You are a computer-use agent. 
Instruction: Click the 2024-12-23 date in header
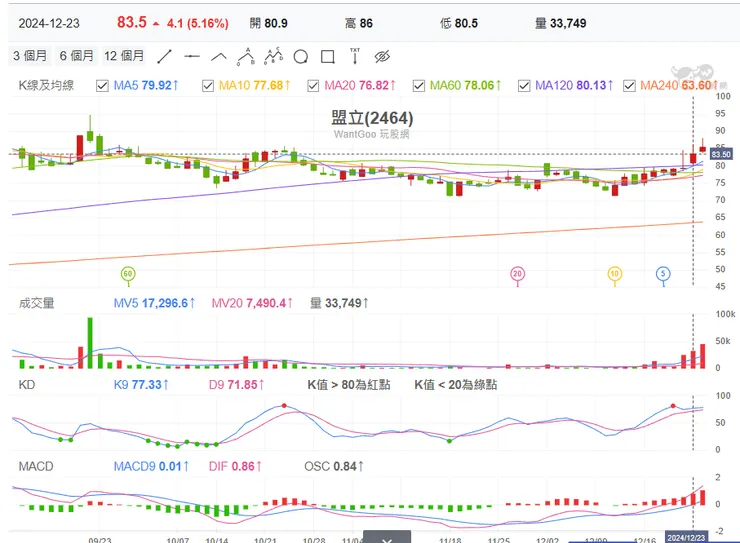click(49, 24)
